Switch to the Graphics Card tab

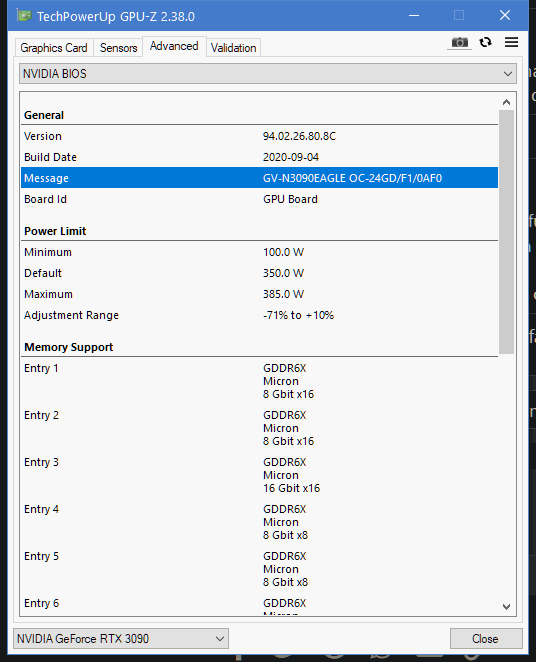pos(54,48)
